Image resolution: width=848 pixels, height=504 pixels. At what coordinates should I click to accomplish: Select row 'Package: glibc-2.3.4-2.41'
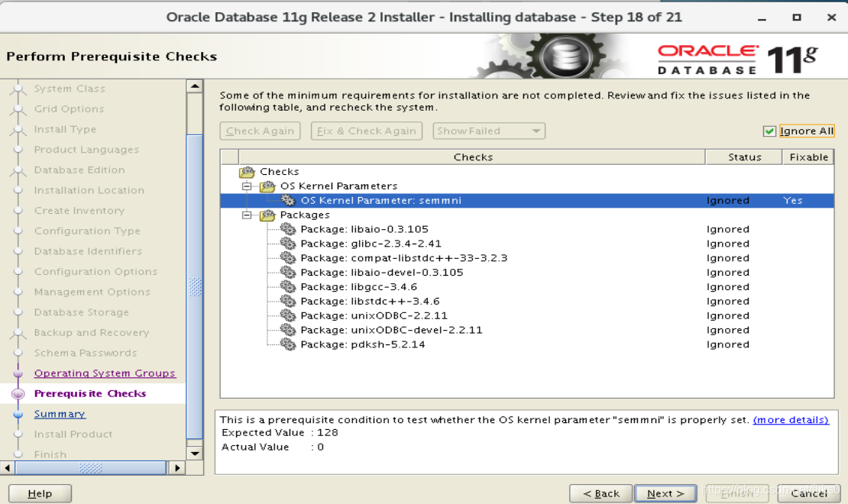pos(527,244)
